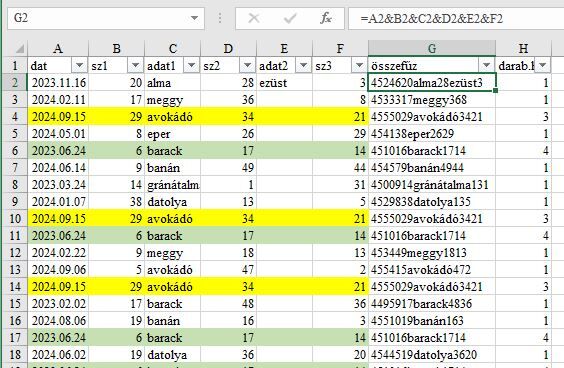Click the cell containing alma
Screen dimensions: 564x368
(173, 83)
